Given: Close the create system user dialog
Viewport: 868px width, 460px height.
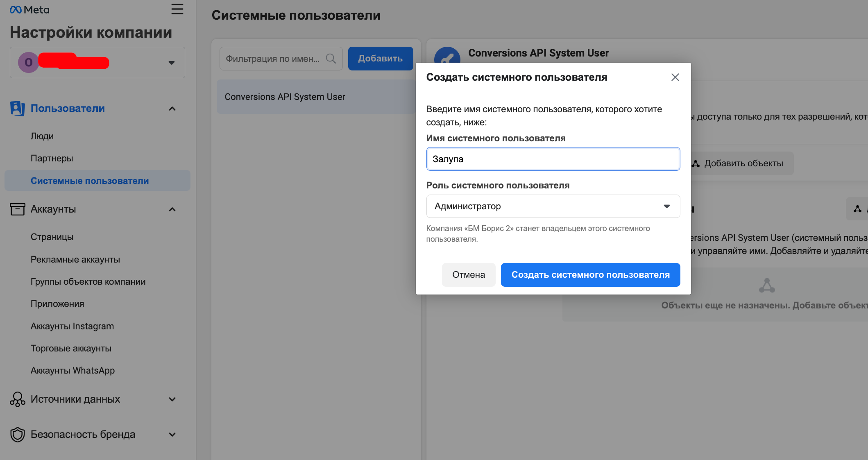Looking at the screenshot, I should [x=675, y=77].
